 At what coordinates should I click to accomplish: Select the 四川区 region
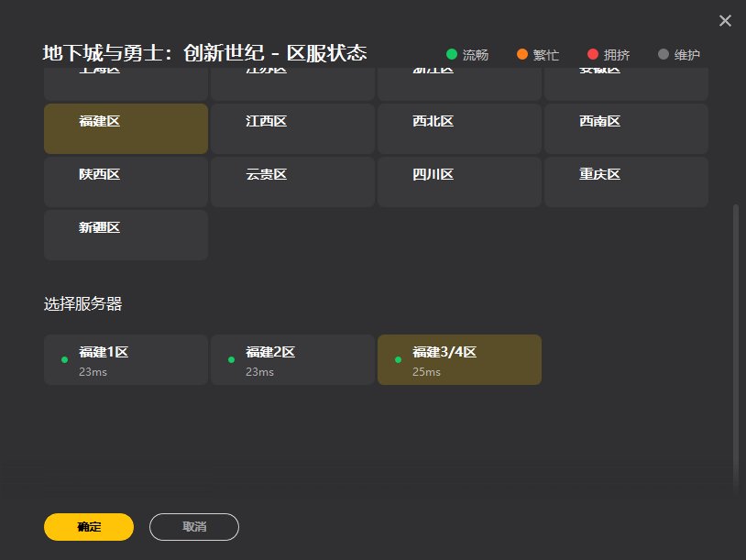pos(459,181)
